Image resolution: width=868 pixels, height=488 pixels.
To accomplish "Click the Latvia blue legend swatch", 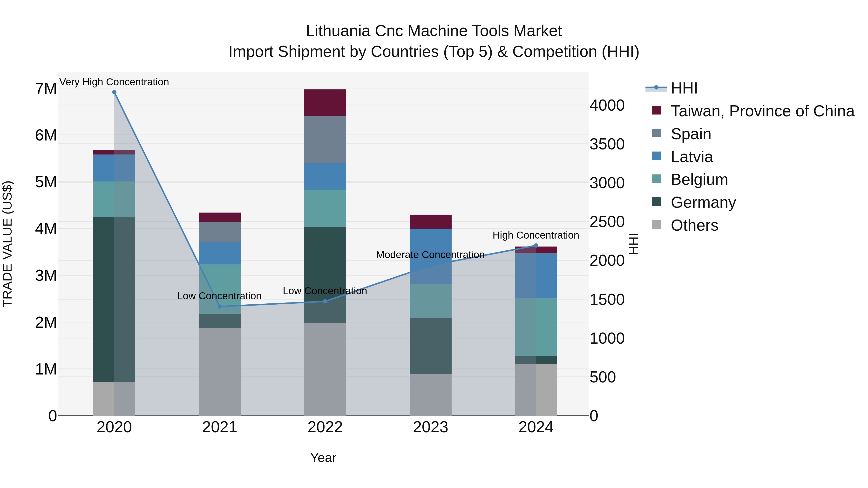I will [656, 156].
